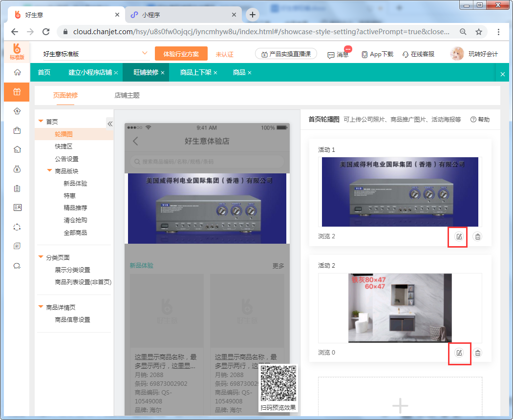
Task: Click the browser address bar URL
Action: (261, 32)
